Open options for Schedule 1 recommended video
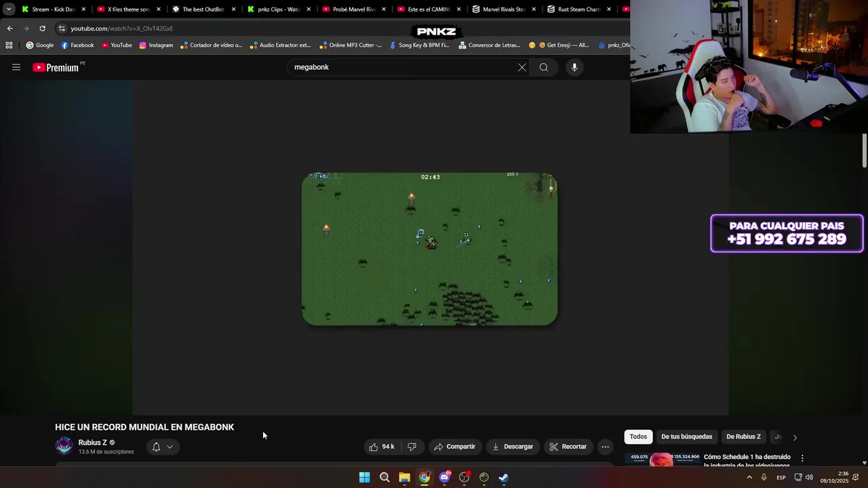868x488 pixels. tap(802, 458)
